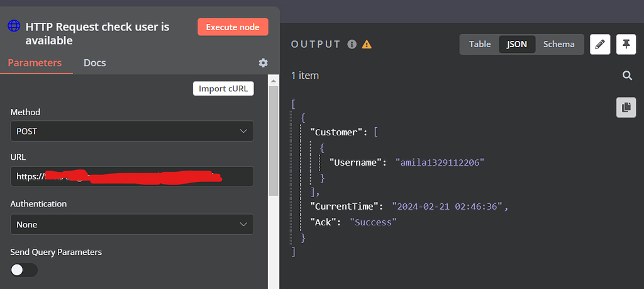Switch to the Docs tab

[x=94, y=63]
